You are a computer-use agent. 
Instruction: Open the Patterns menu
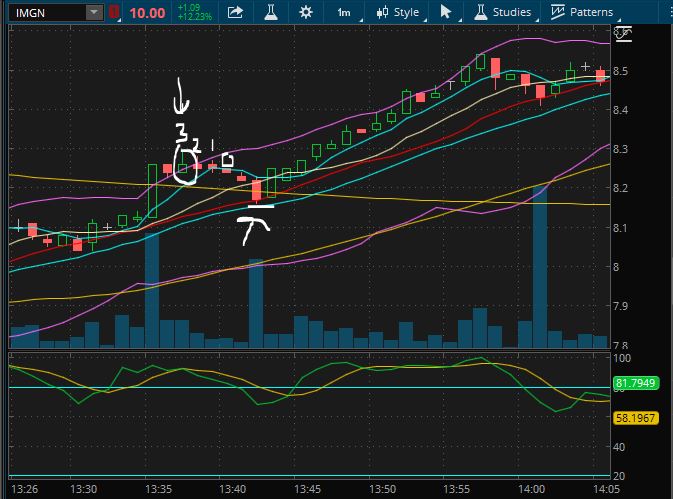click(591, 12)
